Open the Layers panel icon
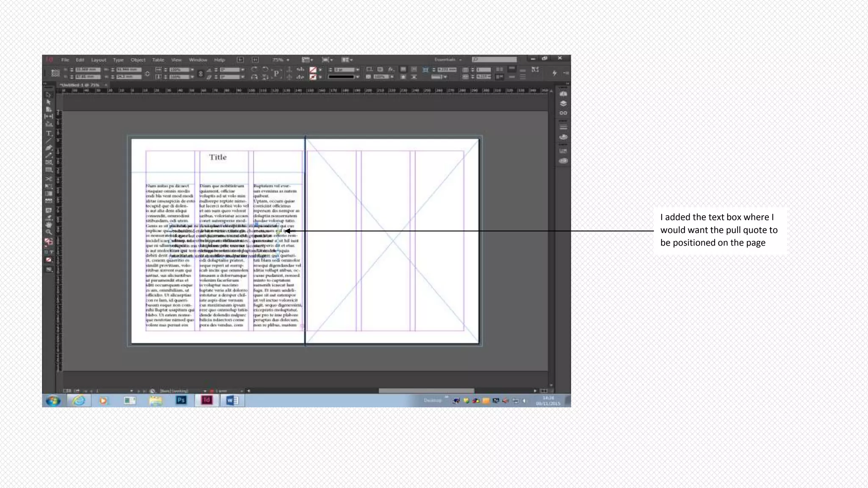The width and height of the screenshot is (868, 488). coord(563,103)
